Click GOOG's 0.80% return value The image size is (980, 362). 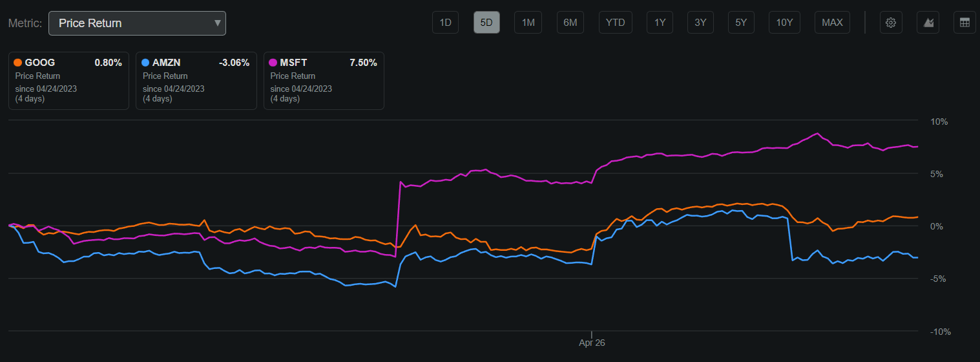point(108,63)
